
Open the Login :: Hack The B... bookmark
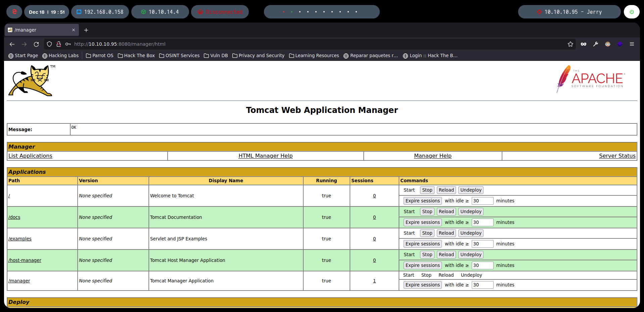click(430, 55)
